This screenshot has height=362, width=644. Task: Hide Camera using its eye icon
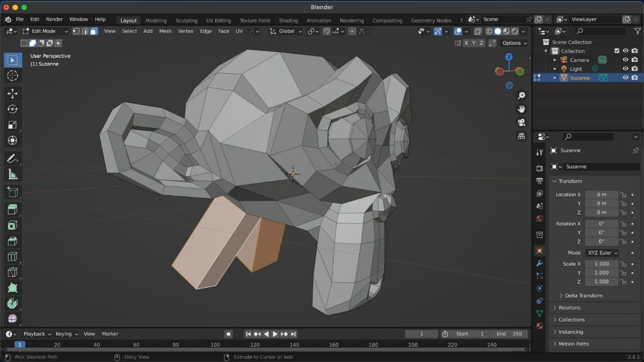[625, 60]
